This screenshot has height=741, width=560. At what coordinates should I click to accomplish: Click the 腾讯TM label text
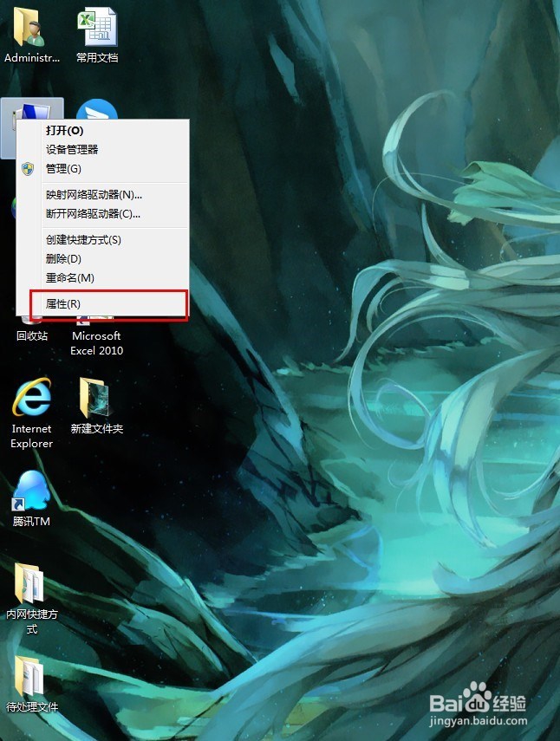pos(31,521)
